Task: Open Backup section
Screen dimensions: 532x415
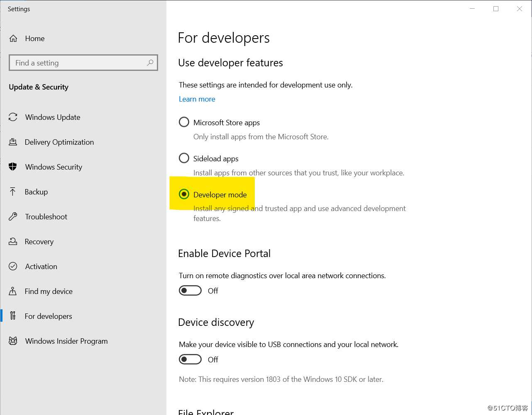Action: [x=83, y=192]
